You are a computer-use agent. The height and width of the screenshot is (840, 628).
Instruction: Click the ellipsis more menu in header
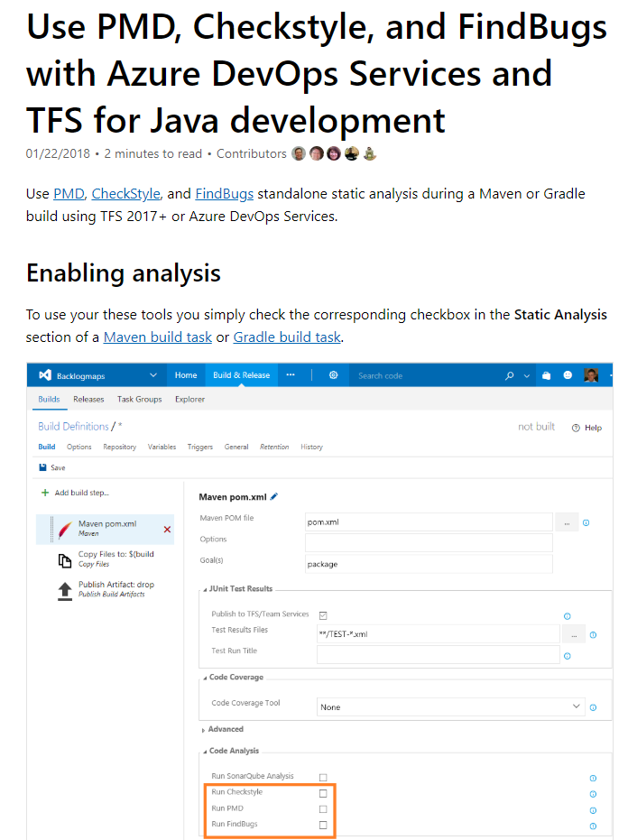point(291,375)
